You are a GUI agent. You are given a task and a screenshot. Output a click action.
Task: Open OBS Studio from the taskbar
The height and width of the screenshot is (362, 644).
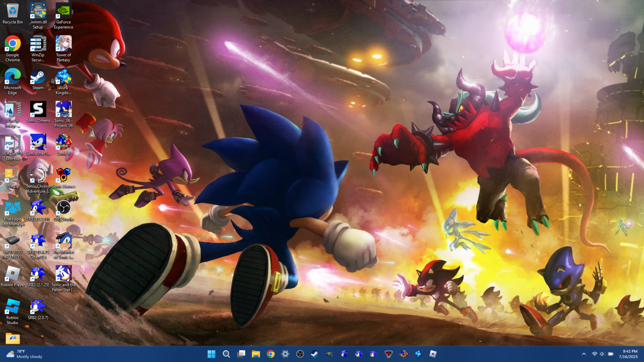300,354
